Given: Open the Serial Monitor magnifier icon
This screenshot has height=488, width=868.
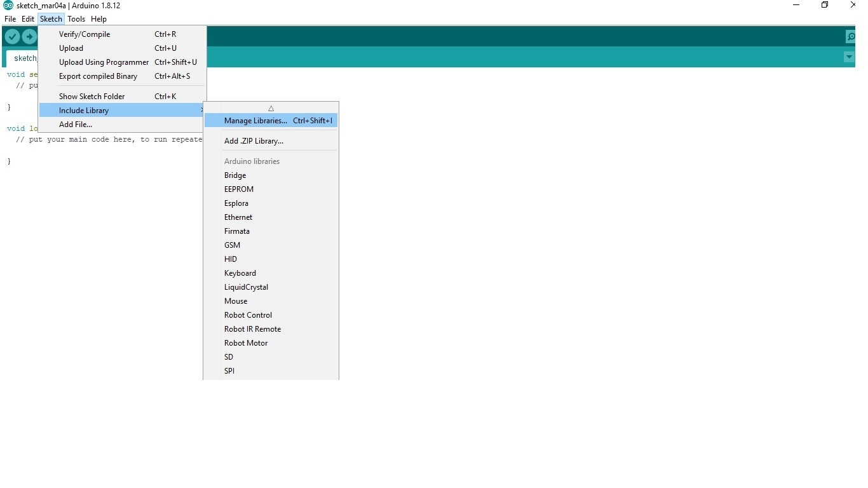Looking at the screenshot, I should (x=850, y=37).
